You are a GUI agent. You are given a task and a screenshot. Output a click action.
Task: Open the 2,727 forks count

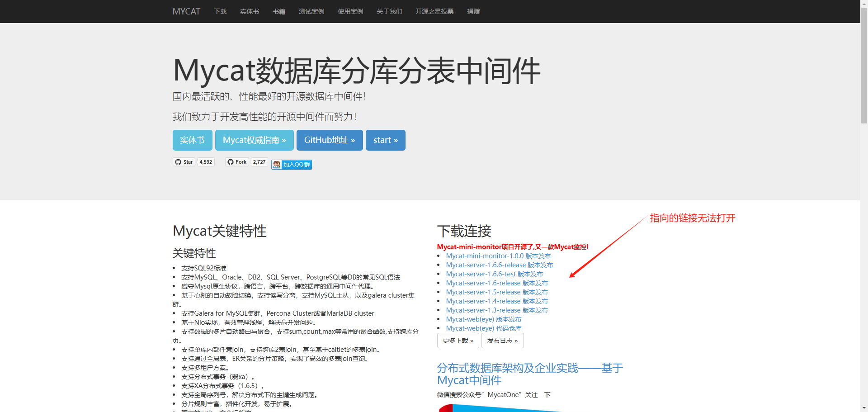pos(259,162)
